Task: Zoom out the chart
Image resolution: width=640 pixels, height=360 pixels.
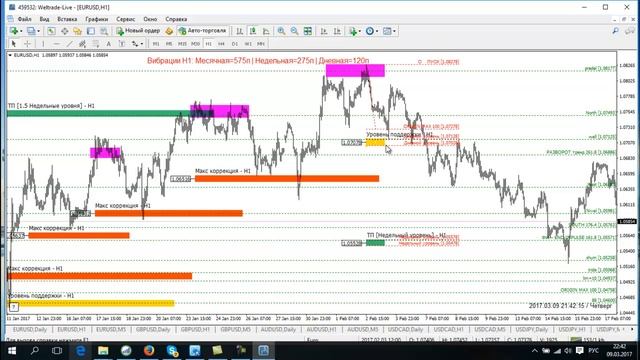Action: point(294,31)
